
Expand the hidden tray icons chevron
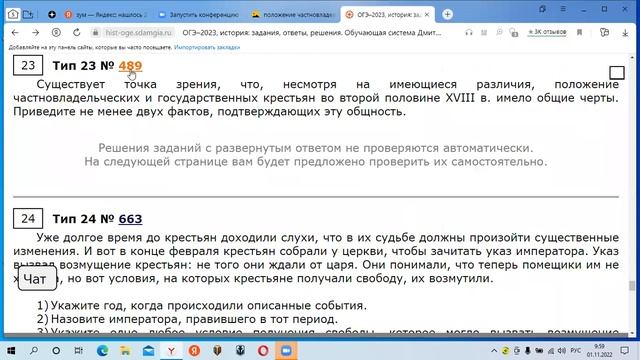[494, 351]
